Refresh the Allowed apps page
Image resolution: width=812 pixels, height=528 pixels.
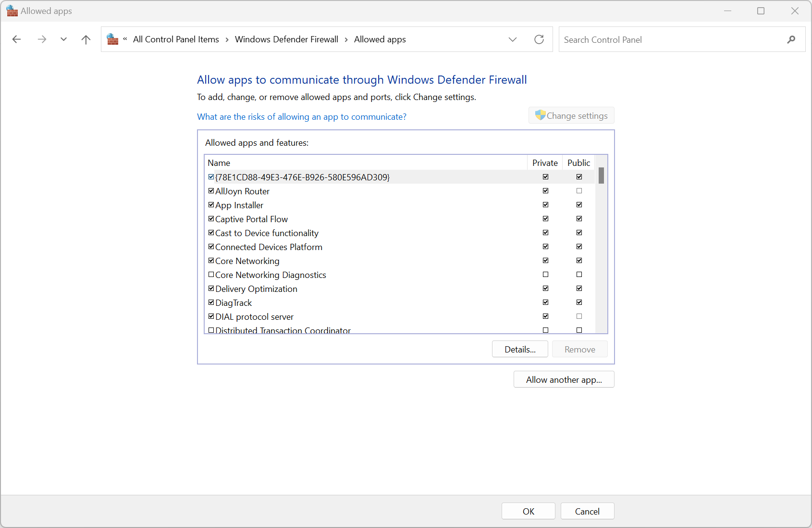(539, 39)
